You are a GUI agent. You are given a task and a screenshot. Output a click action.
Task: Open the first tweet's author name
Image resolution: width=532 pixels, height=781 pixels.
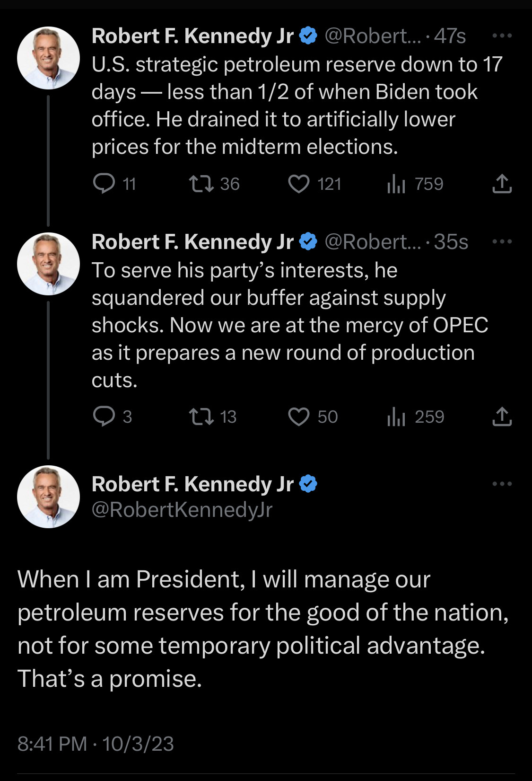tap(192, 36)
